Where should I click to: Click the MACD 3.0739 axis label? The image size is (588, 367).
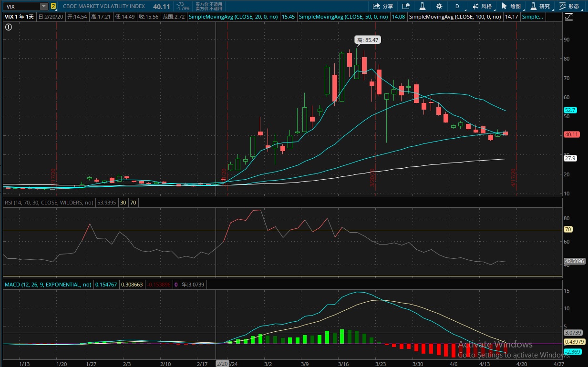pos(573,333)
